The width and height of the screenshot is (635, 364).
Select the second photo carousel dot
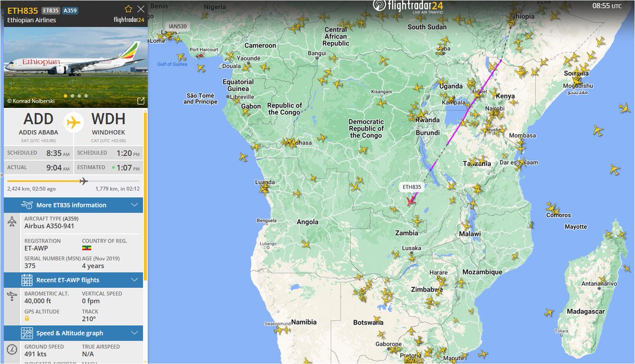(x=72, y=96)
